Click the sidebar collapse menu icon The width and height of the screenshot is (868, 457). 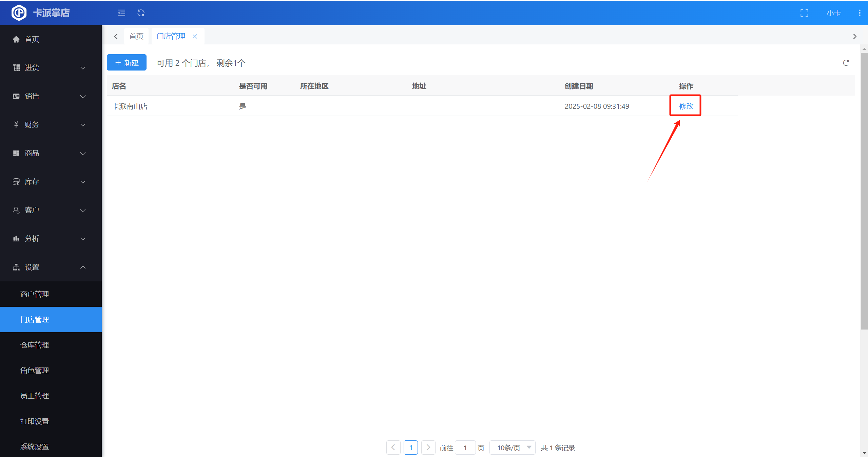121,13
